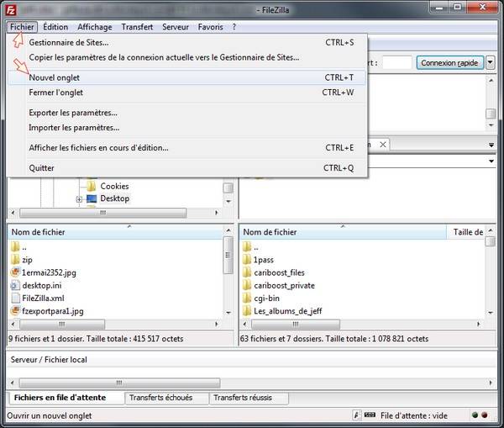504x428 pixels.
Task: Open the ? help menu
Action: (234, 27)
